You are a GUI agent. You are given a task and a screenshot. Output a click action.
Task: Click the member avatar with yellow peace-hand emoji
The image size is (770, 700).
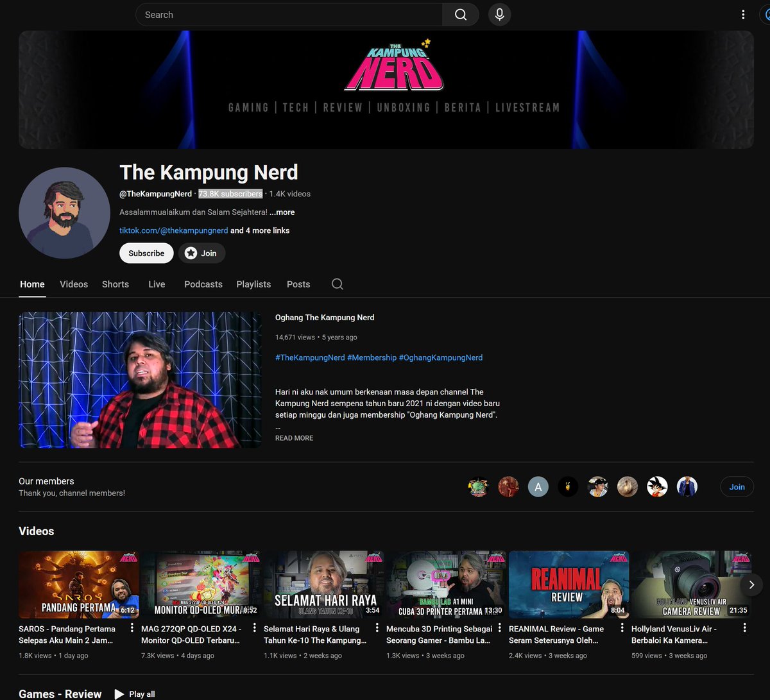(568, 487)
